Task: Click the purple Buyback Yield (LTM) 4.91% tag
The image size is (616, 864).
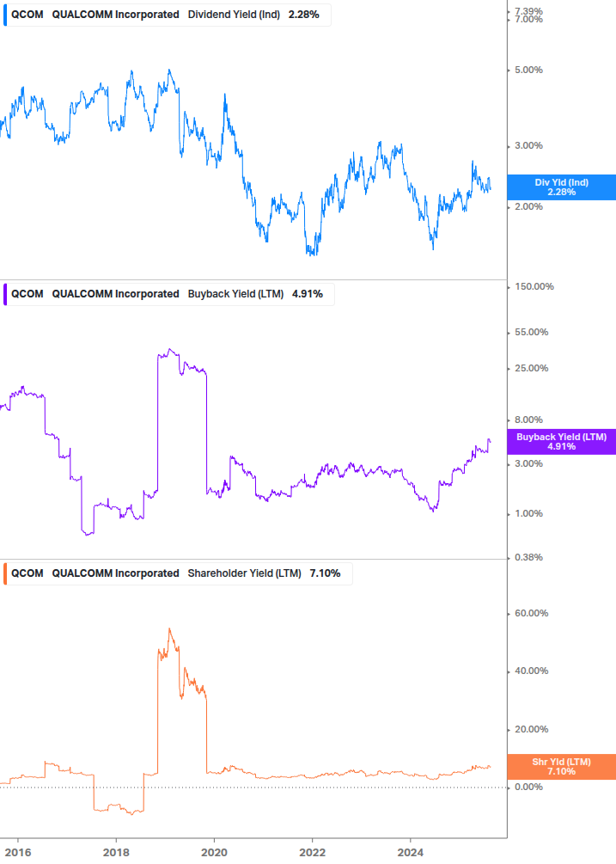Action: pos(562,442)
